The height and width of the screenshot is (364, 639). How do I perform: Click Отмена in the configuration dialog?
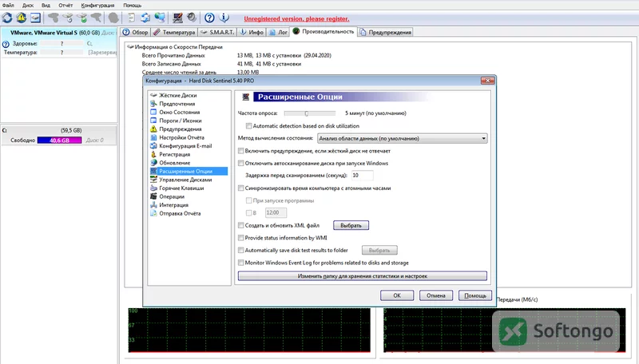coord(436,295)
